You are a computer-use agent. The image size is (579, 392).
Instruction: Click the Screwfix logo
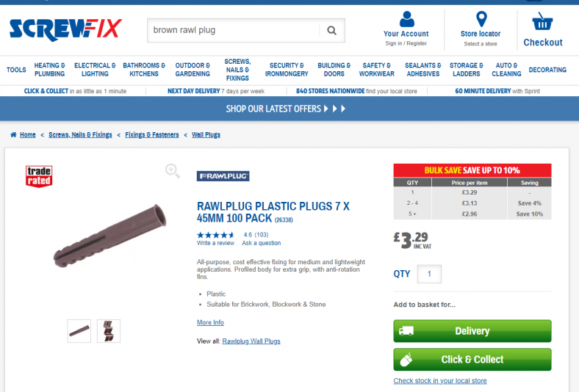(x=65, y=30)
